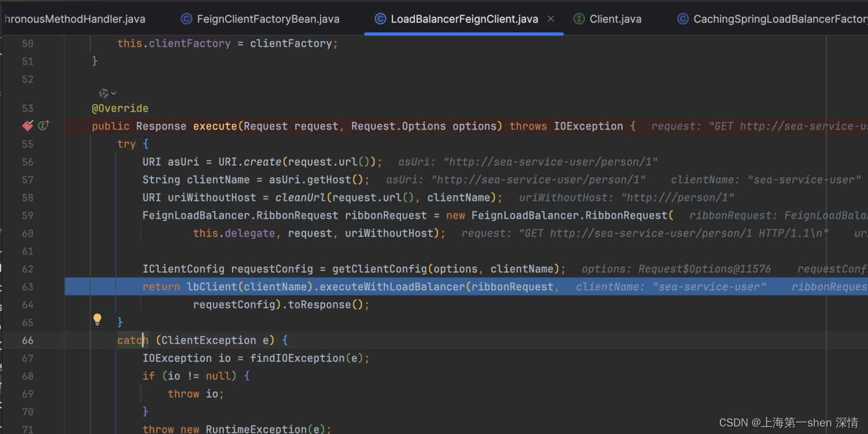This screenshot has width=868, height=434.
Task: Close the LoadBalancerFeignClient.java tab
Action: coord(551,19)
